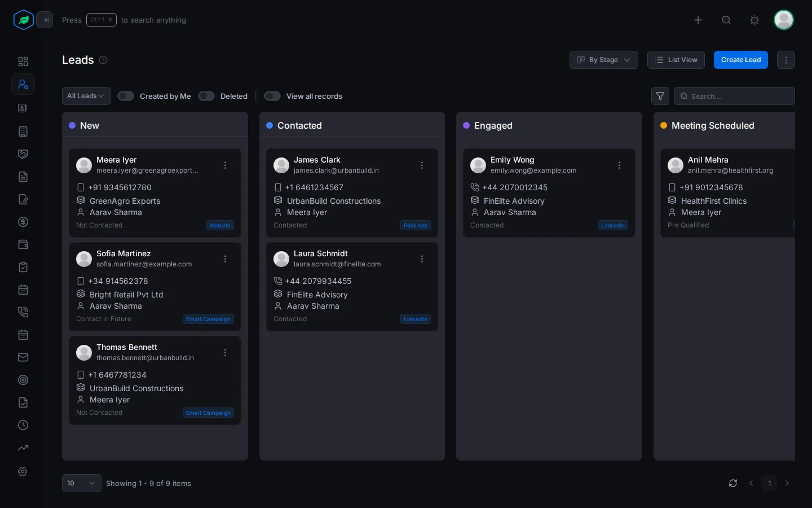Click the New stage column header
The height and width of the screenshot is (508, 812).
(155, 125)
